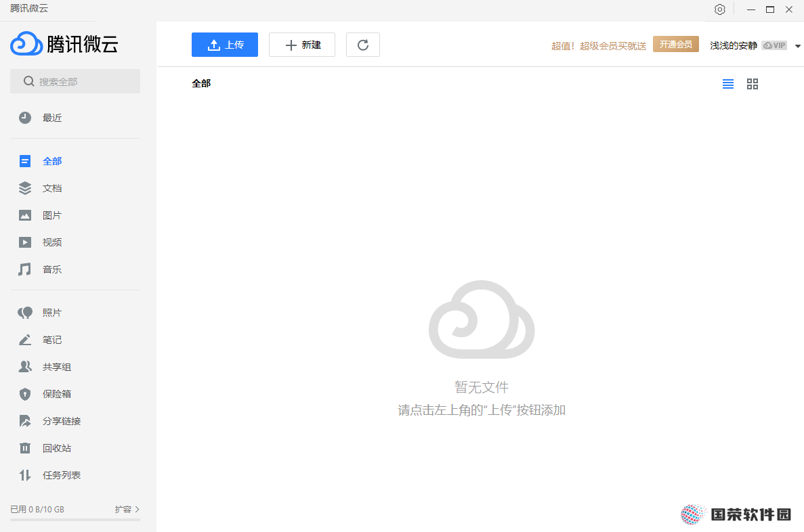Open the 任务列表 task list transfer icon

[24, 476]
